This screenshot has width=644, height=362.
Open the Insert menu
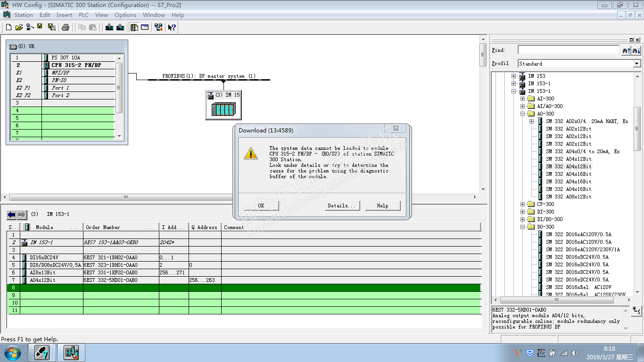(64, 15)
